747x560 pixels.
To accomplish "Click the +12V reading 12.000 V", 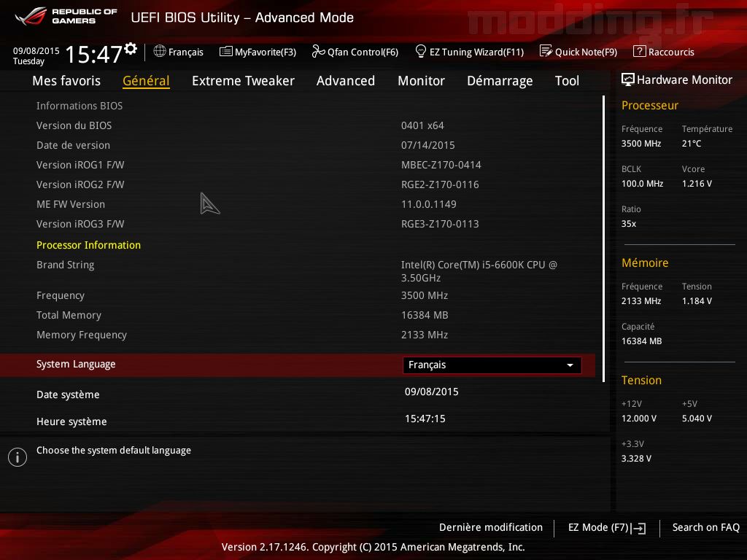I will [x=638, y=419].
